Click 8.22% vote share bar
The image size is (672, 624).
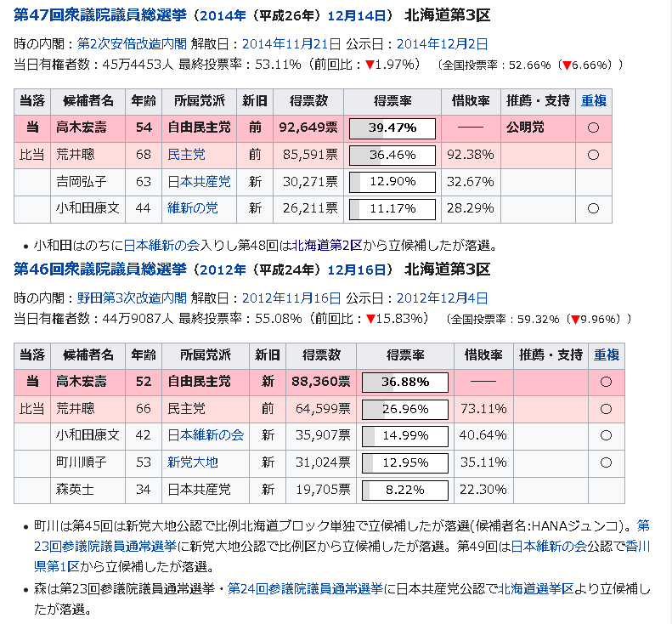pos(405,490)
